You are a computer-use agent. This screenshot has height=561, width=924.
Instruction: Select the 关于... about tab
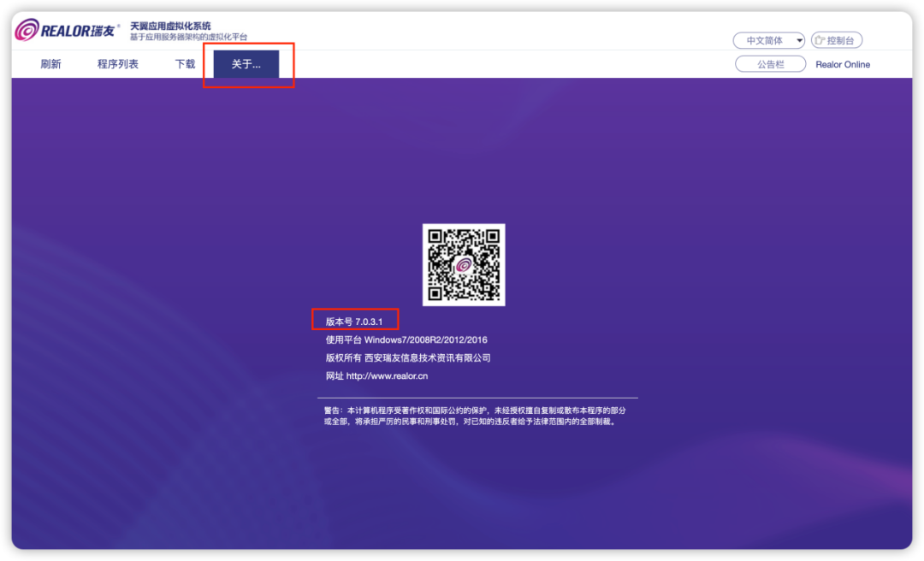[x=246, y=64]
